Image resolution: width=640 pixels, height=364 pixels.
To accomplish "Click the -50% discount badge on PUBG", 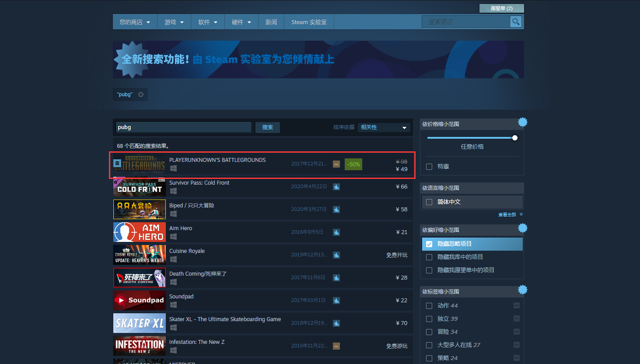I will pos(353,164).
